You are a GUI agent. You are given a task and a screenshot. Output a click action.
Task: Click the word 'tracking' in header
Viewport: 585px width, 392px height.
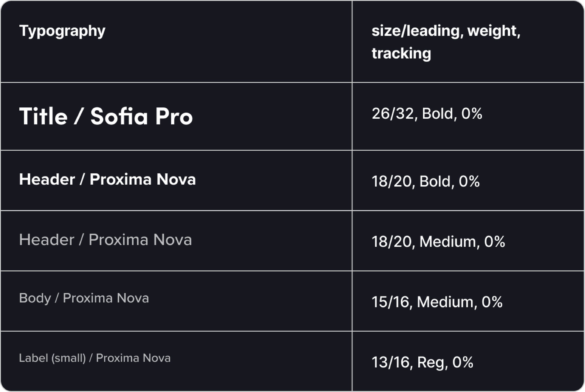pyautogui.click(x=401, y=53)
